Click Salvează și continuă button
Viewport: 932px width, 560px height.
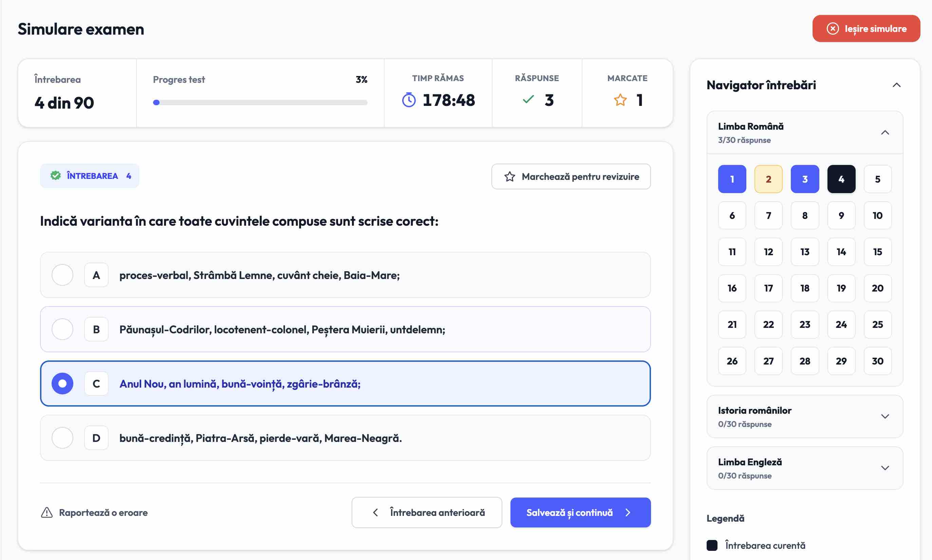click(x=580, y=512)
